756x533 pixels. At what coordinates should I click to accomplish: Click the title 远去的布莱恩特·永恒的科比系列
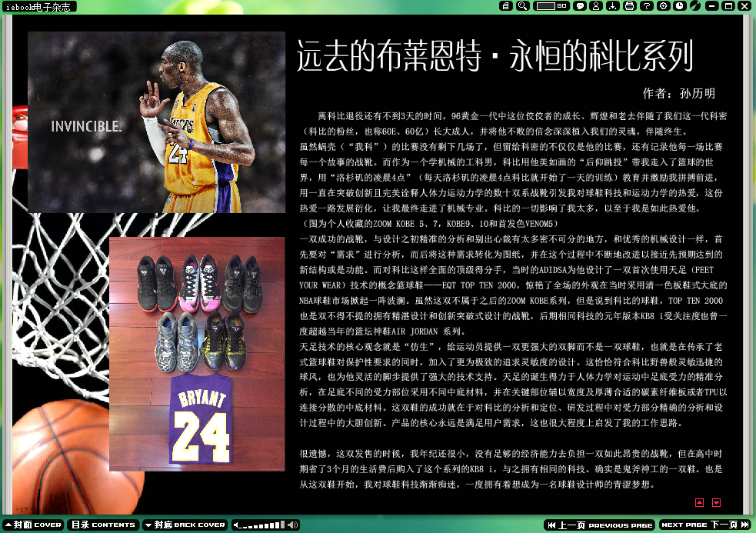click(x=495, y=56)
